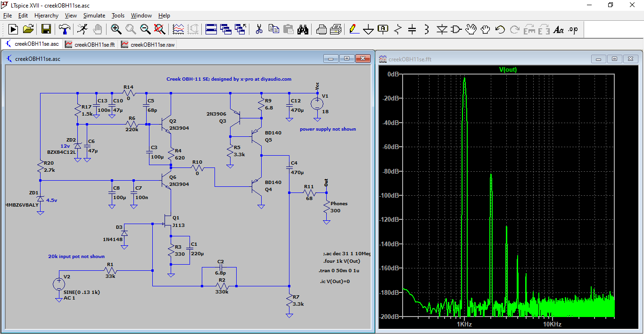The height and width of the screenshot is (334, 644).
Task: Switch to the creekOBH11se.fft tab
Action: tap(90, 44)
